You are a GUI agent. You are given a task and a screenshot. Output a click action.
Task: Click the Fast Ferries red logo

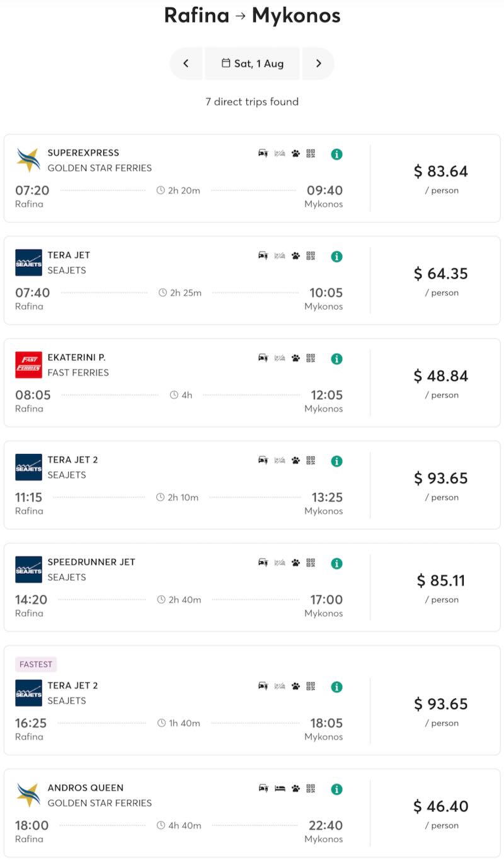pos(28,364)
